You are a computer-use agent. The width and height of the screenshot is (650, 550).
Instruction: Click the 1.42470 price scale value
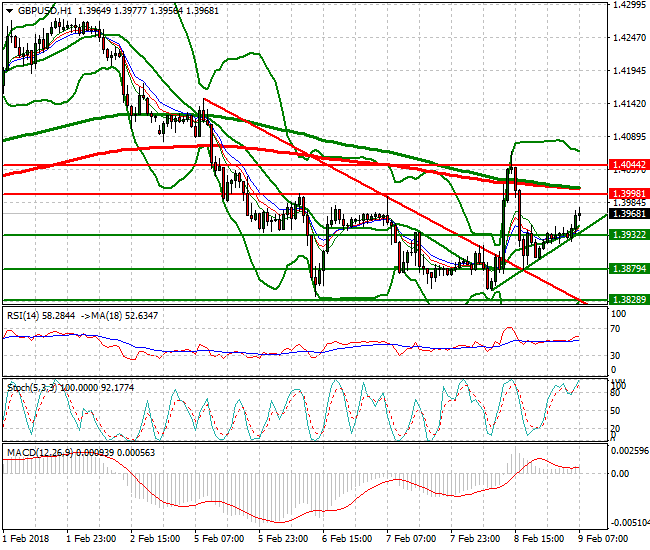[630, 38]
